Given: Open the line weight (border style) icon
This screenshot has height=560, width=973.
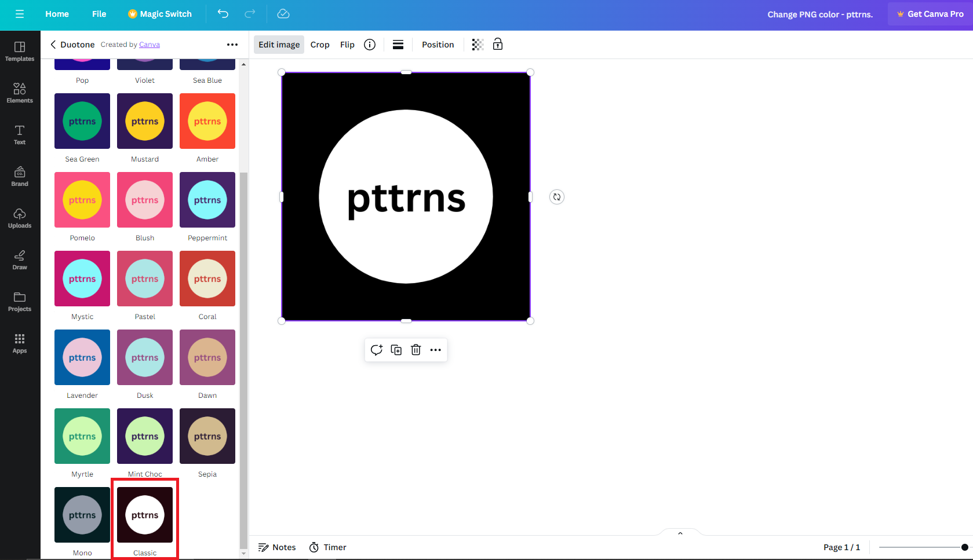Looking at the screenshot, I should [398, 45].
